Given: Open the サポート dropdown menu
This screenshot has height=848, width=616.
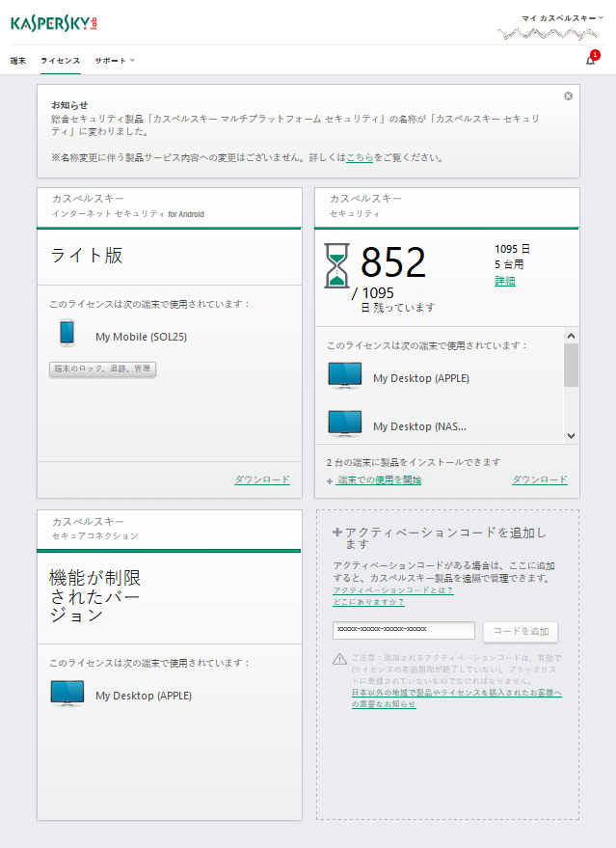Looking at the screenshot, I should pos(114,61).
